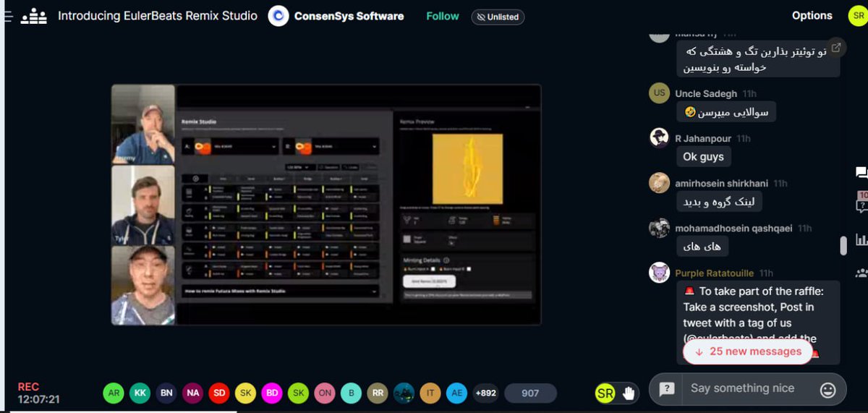
Task: Show the +892 more attendees
Action: point(486,393)
